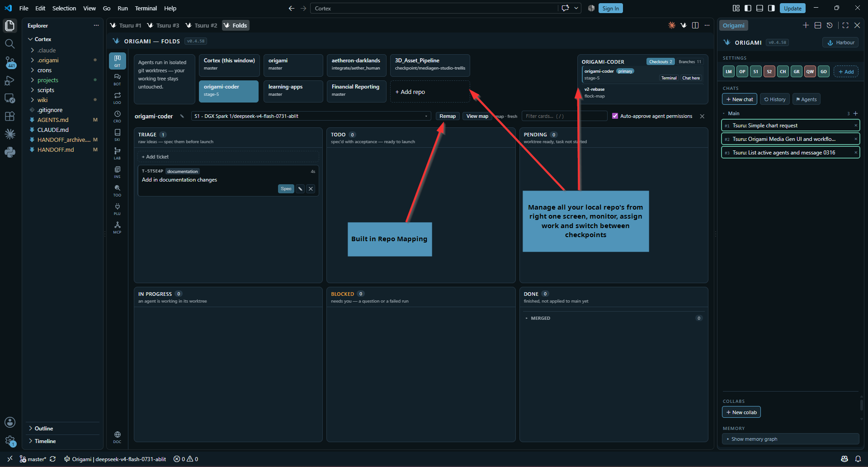Open the LOO loops section icon
Screen dimensions: 868x467
(117, 98)
